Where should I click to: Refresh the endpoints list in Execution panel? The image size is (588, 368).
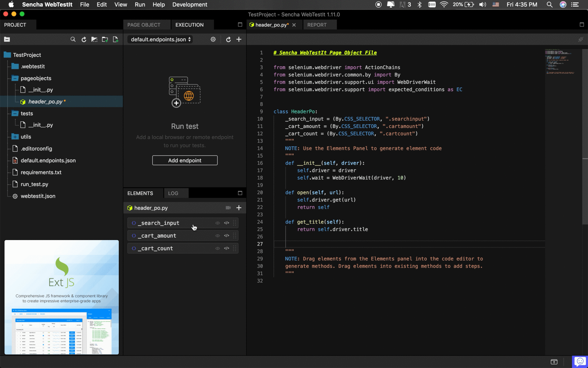(x=228, y=39)
